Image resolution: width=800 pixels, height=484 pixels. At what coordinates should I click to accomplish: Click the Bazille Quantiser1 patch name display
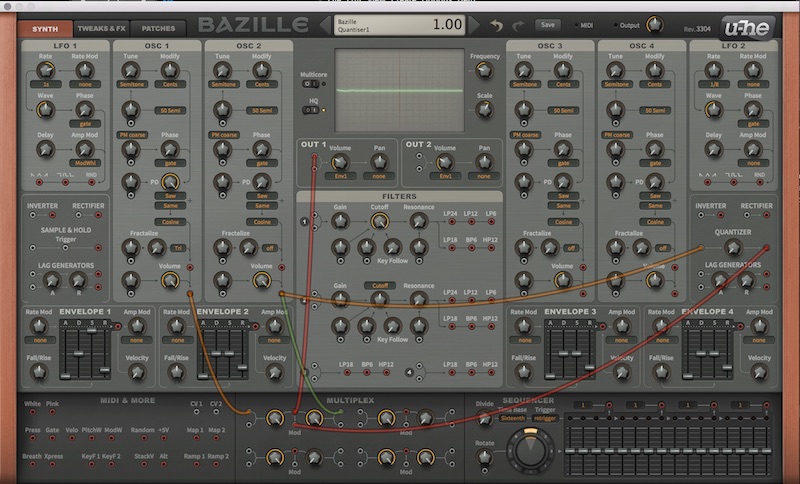399,26
